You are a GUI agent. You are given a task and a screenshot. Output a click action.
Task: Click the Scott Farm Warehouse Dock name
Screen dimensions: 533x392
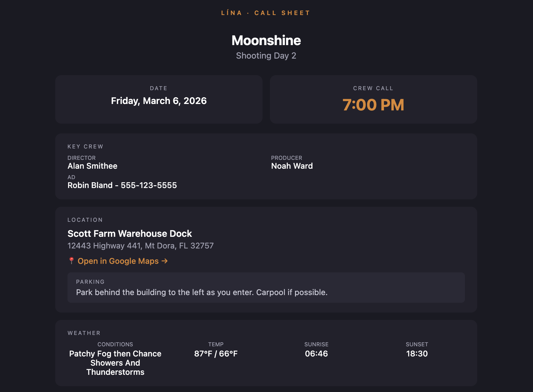click(x=129, y=233)
